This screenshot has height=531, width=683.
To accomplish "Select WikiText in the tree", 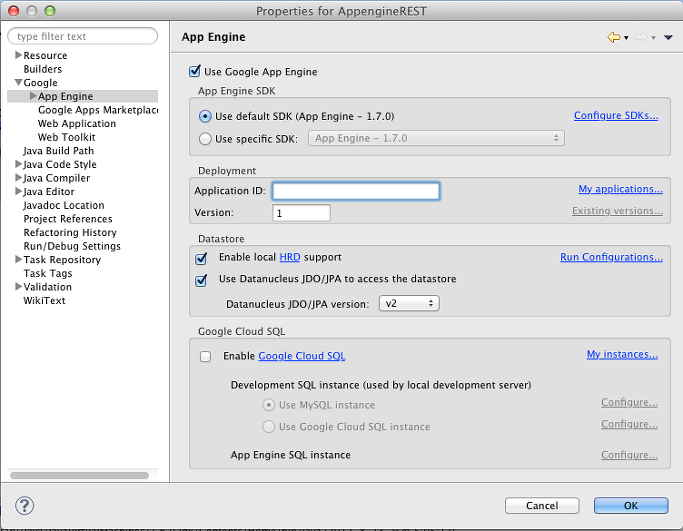I will click(x=44, y=301).
